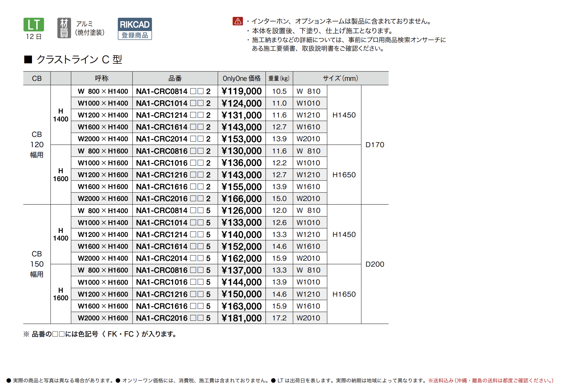The height and width of the screenshot is (392, 562).
Task: Select part number NA1-CRC2016 □□ 5
Action: pyautogui.click(x=173, y=318)
